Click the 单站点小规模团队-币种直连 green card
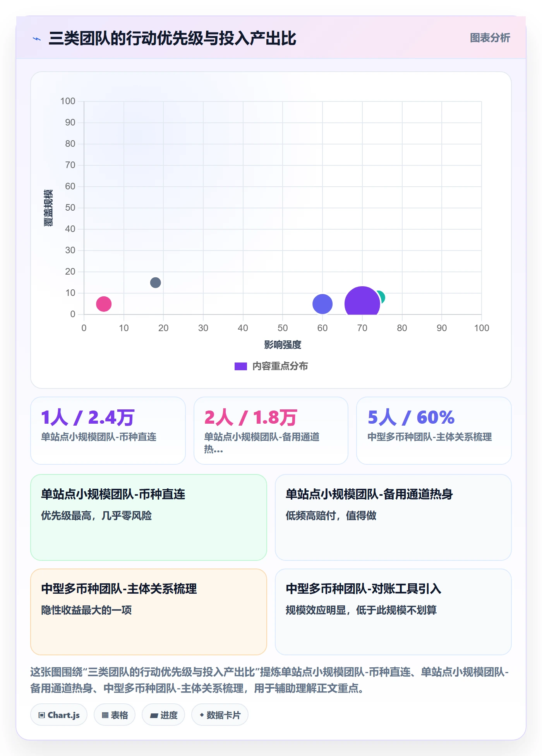Viewport: 542px width, 756px height. point(149,517)
